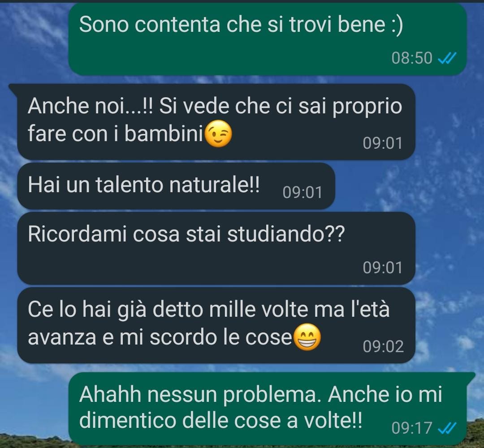Click the text 'dimentico delle cose a volte!!'

[220, 421]
